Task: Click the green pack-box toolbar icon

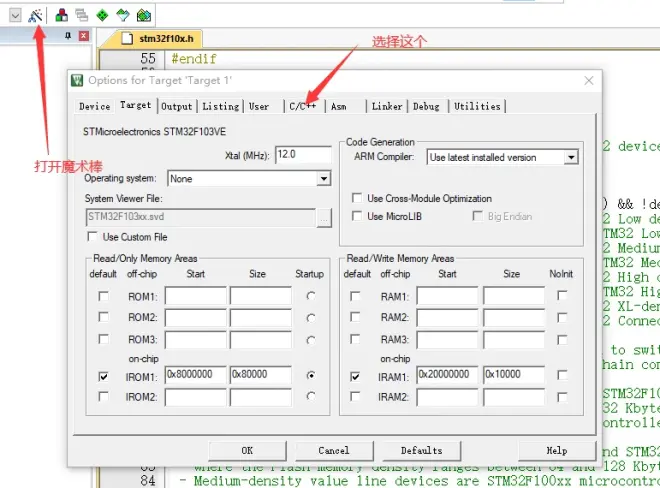Action: point(144,16)
